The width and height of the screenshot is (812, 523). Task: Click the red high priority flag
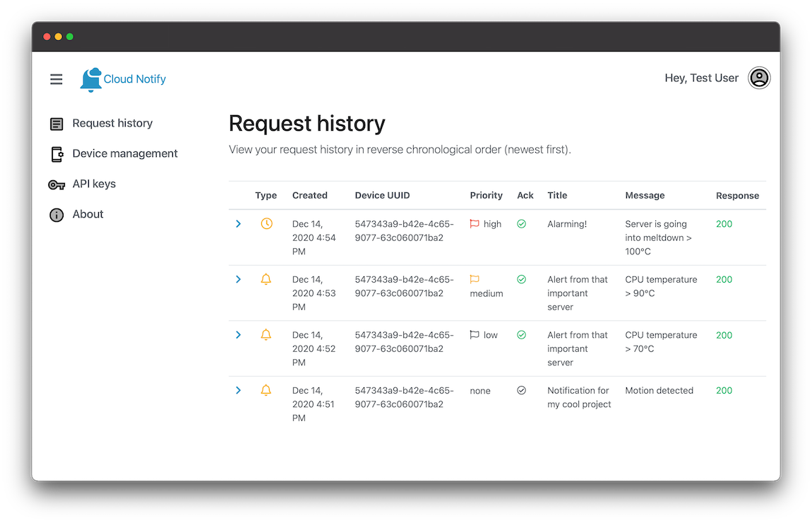coord(474,223)
